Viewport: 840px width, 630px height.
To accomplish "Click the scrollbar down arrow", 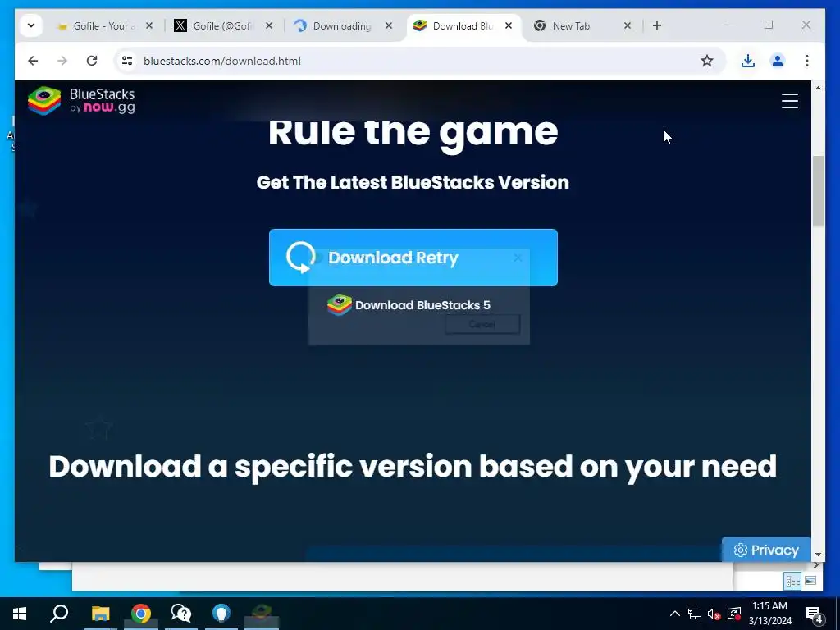I will (818, 555).
